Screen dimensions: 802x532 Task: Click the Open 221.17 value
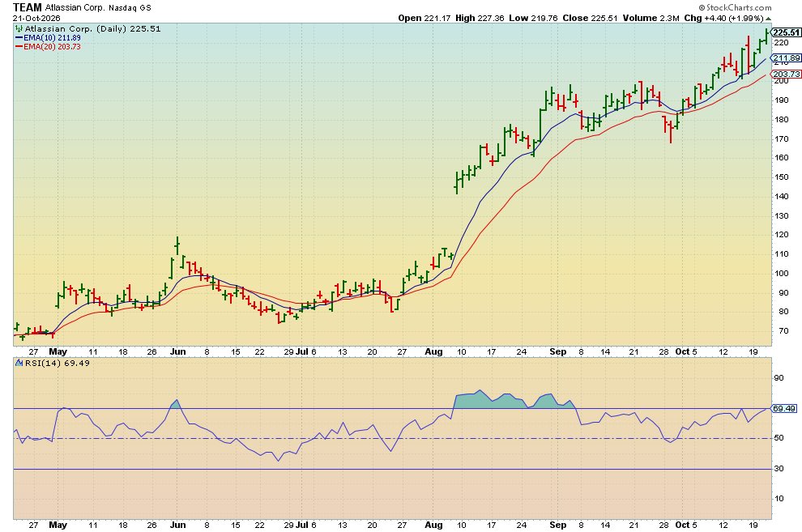(x=424, y=18)
